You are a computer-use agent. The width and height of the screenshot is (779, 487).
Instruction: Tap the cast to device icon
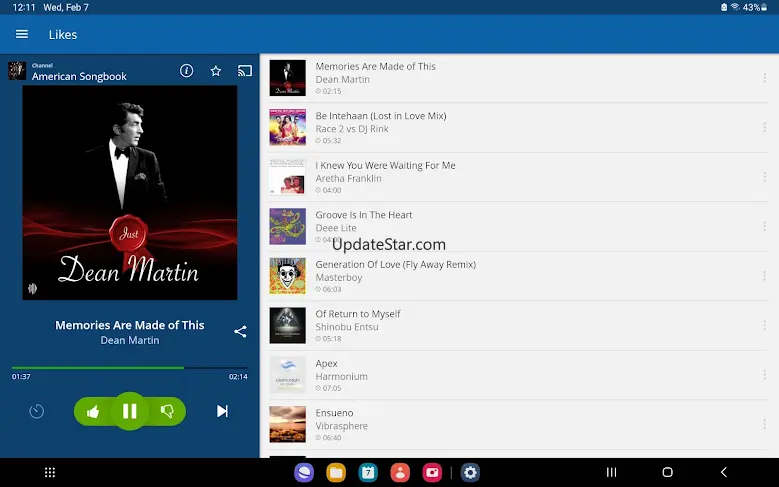(244, 71)
